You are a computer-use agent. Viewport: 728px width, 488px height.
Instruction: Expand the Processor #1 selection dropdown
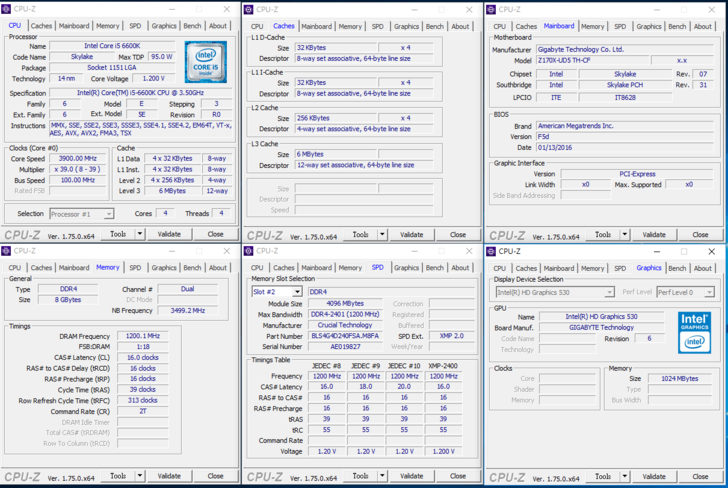point(82,214)
